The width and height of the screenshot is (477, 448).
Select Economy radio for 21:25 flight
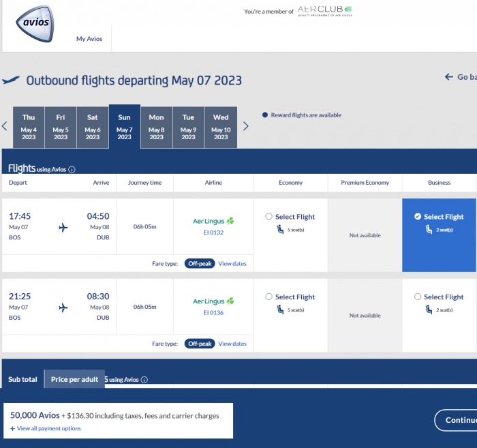click(x=268, y=297)
